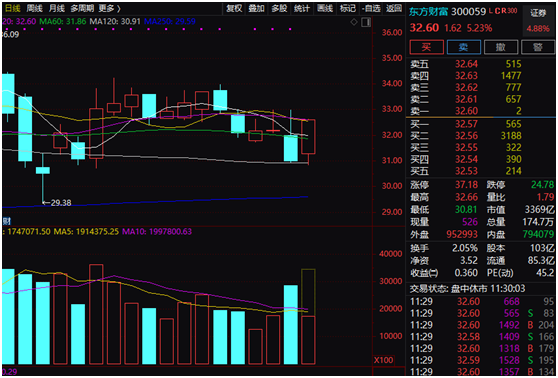Image resolution: width=558 pixels, height=378 pixels.
Task: Click the red 买 buy button
Action: click(426, 47)
